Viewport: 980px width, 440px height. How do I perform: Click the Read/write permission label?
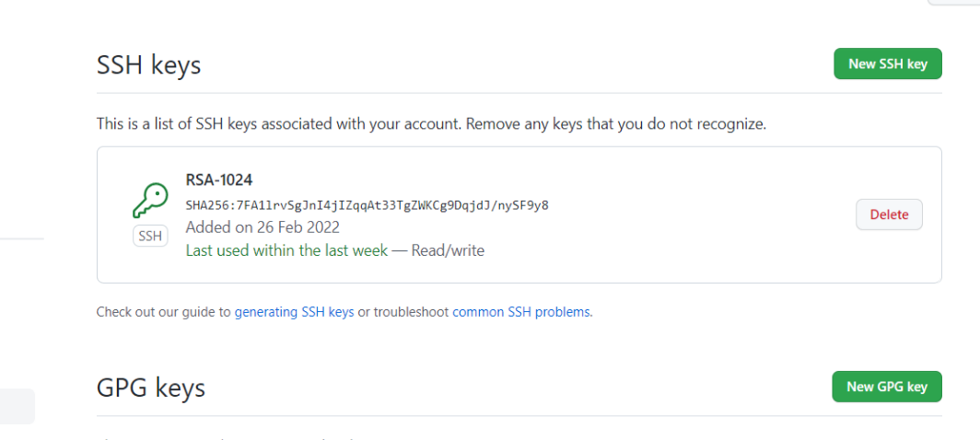tap(448, 250)
